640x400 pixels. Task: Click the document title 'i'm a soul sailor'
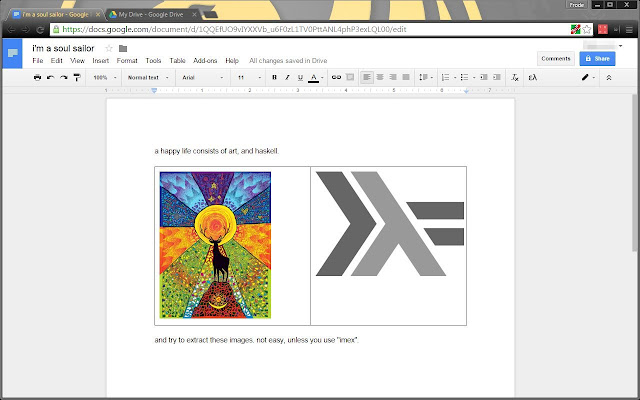click(x=63, y=48)
